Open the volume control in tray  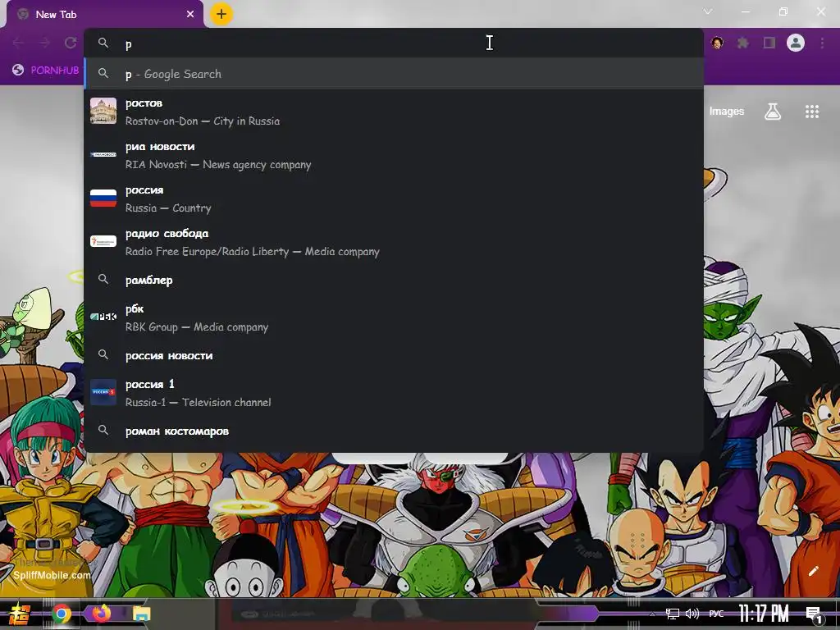pos(692,614)
